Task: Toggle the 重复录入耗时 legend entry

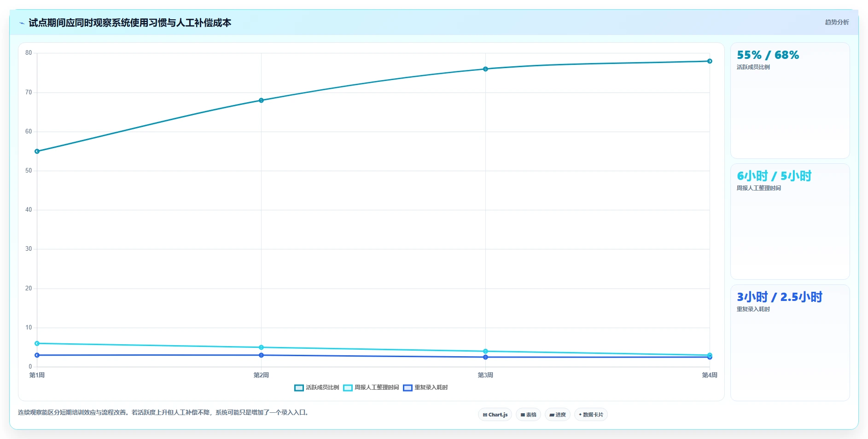Action: point(425,387)
